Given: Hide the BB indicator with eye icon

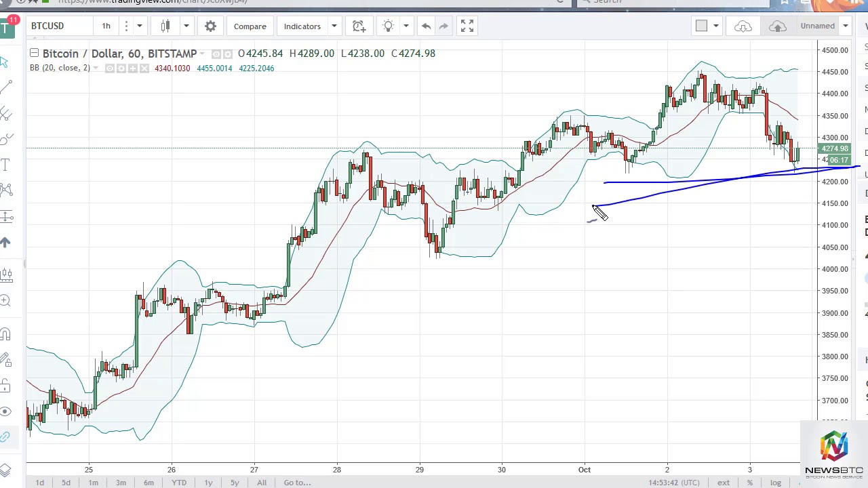Looking at the screenshot, I should pos(110,68).
